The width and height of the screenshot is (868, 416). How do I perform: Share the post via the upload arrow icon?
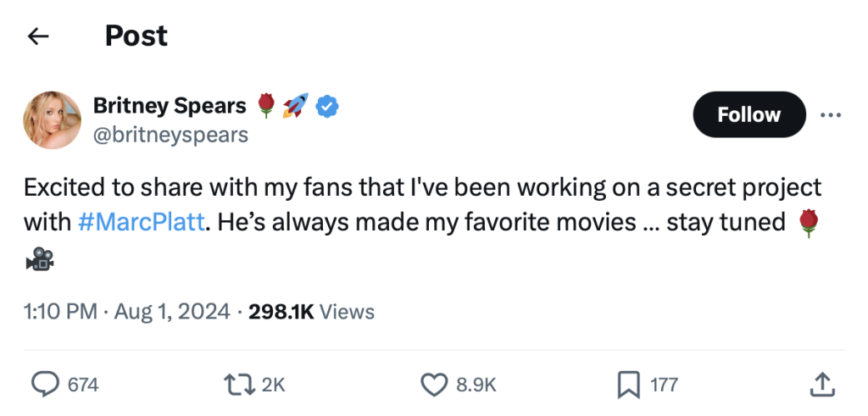(821, 385)
